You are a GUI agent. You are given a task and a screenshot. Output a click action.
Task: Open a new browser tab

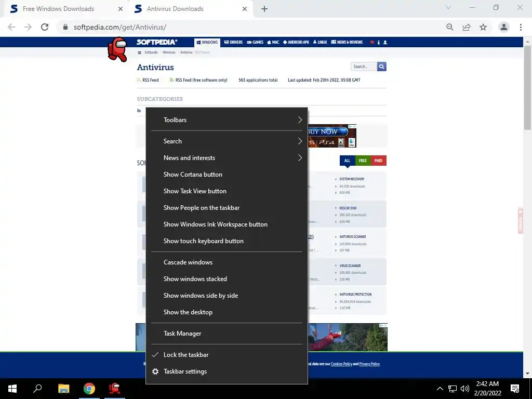tap(264, 9)
